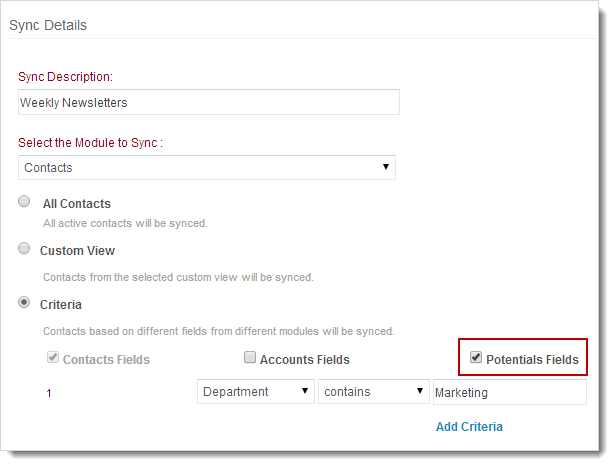Viewport: 614px width, 466px height.
Task: Click the Select the Module to Sync label
Action: [x=90, y=143]
